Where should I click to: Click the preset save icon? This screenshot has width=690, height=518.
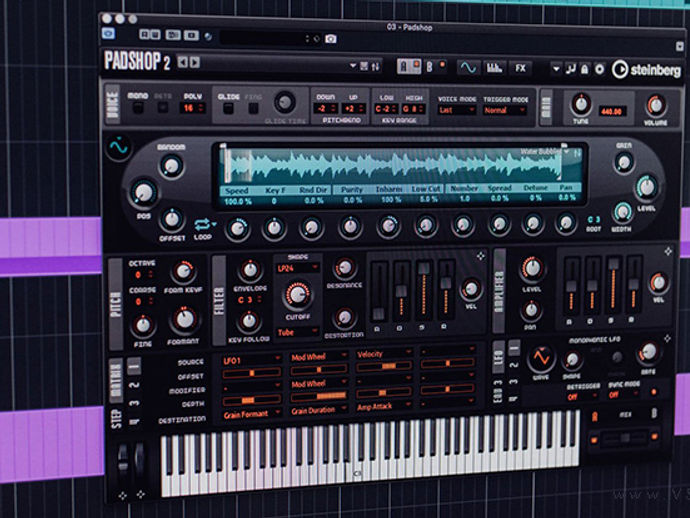click(364, 66)
